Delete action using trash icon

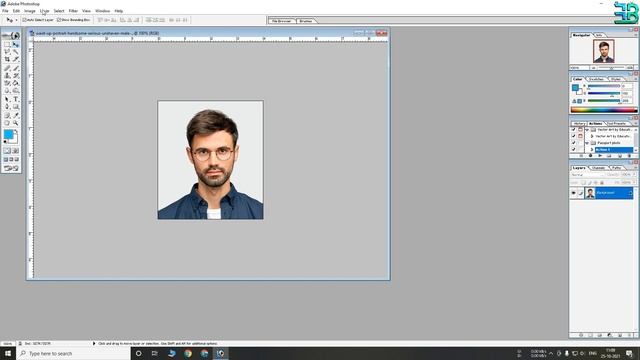[x=629, y=156]
